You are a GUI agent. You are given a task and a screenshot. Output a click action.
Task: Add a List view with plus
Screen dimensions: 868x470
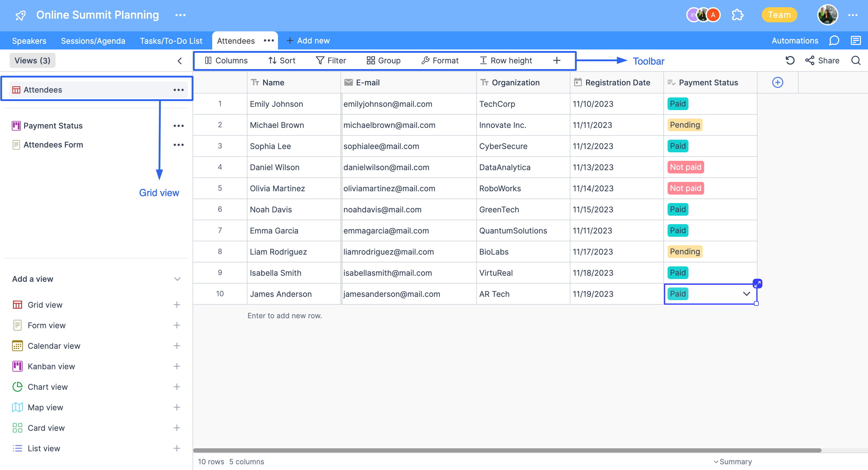[x=177, y=449]
